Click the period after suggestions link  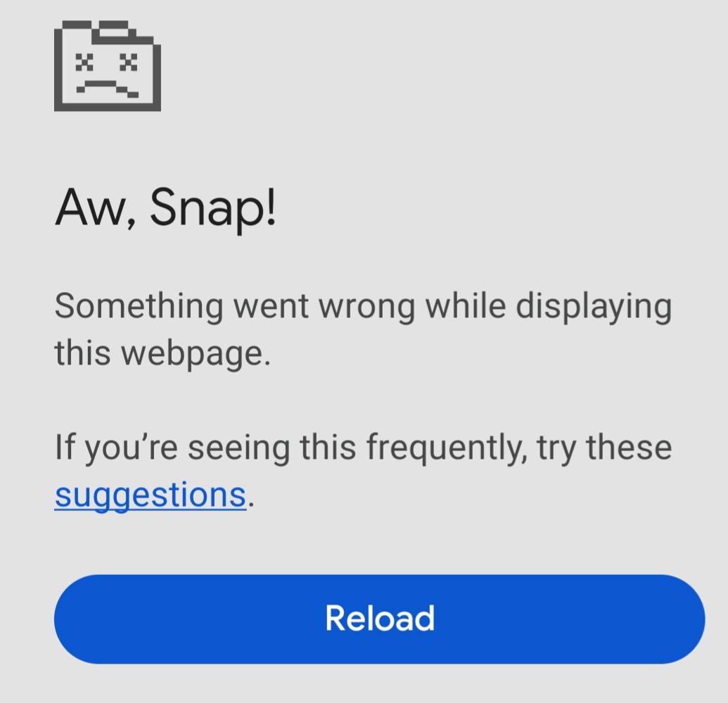pos(251,504)
